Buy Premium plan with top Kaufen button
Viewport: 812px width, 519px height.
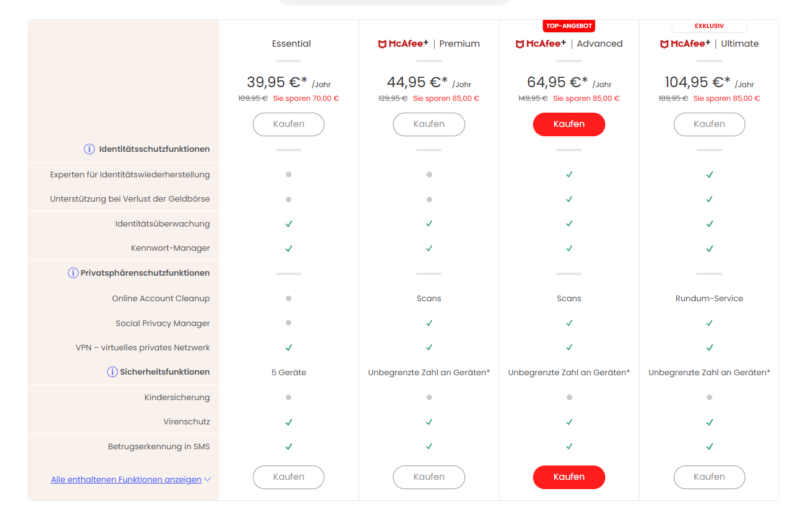click(429, 124)
